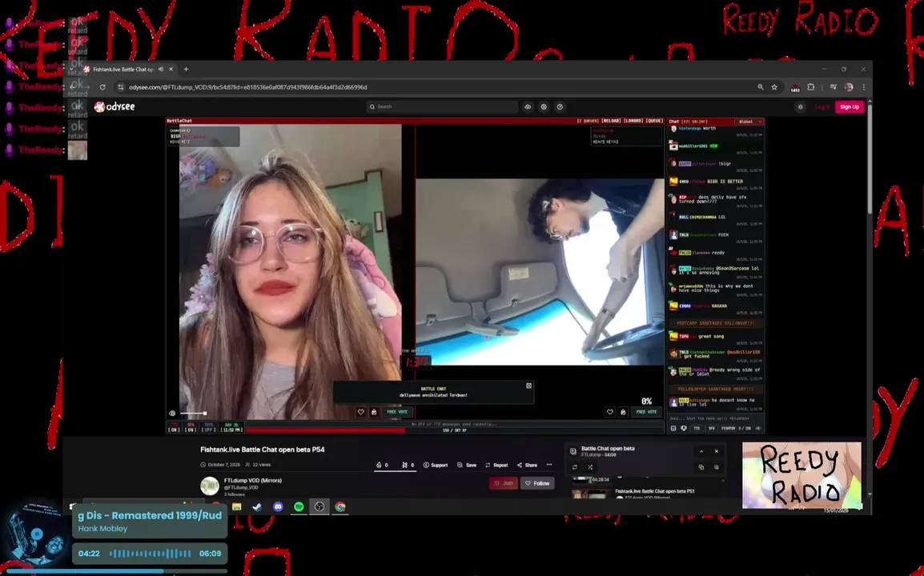The height and width of the screenshot is (576, 924).
Task: Open the three-dot more options for video
Action: pyautogui.click(x=549, y=465)
